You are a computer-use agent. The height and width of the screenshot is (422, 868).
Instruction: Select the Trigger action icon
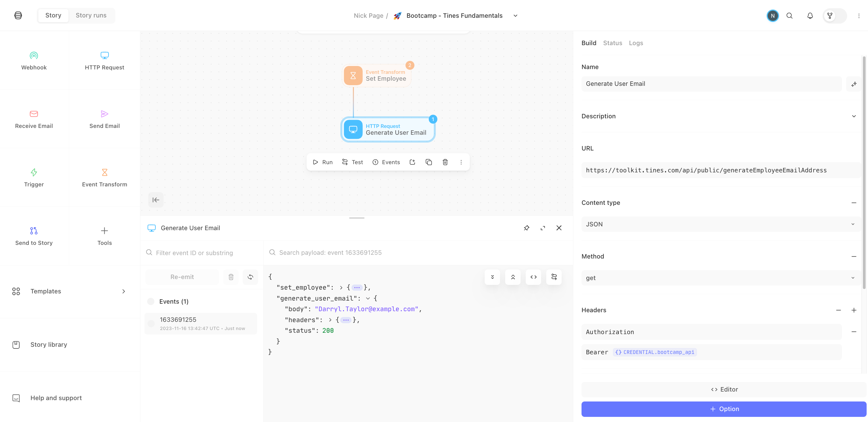click(34, 172)
